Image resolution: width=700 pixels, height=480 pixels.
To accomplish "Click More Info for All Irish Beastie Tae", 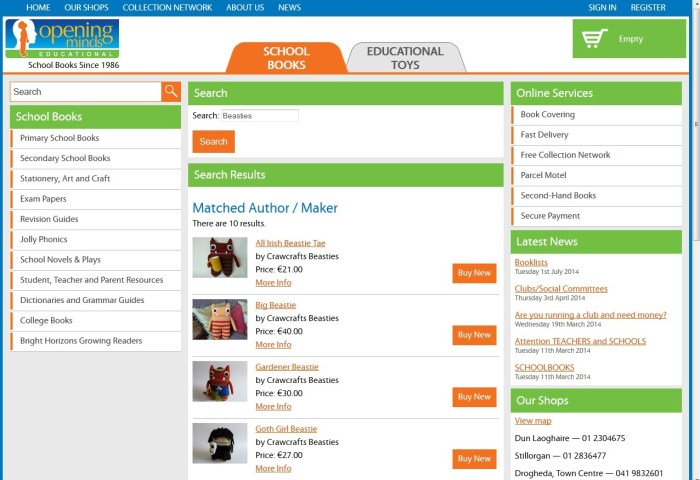I will pyautogui.click(x=273, y=283).
